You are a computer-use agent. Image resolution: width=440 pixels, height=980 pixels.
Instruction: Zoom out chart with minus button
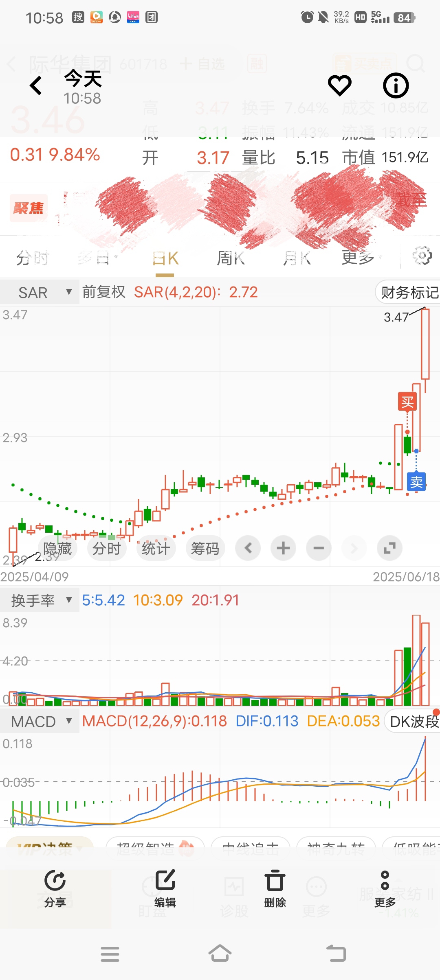click(x=319, y=548)
